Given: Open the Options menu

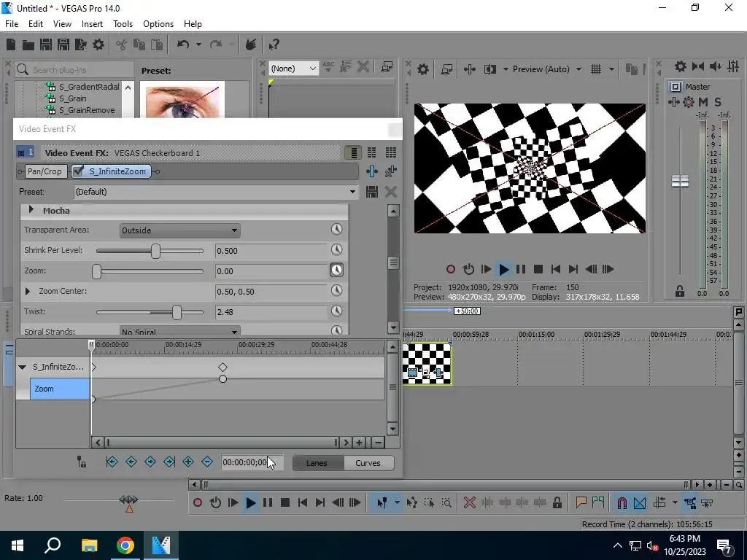Looking at the screenshot, I should 158,24.
